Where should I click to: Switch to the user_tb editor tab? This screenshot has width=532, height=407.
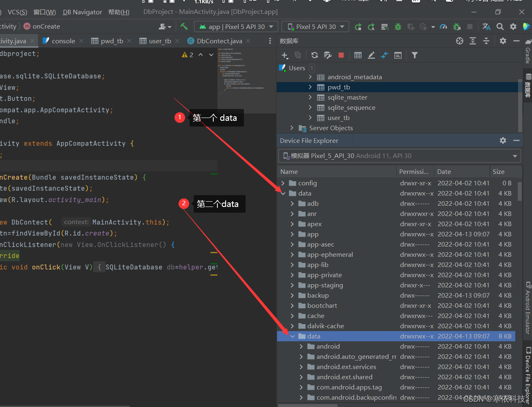(x=160, y=41)
